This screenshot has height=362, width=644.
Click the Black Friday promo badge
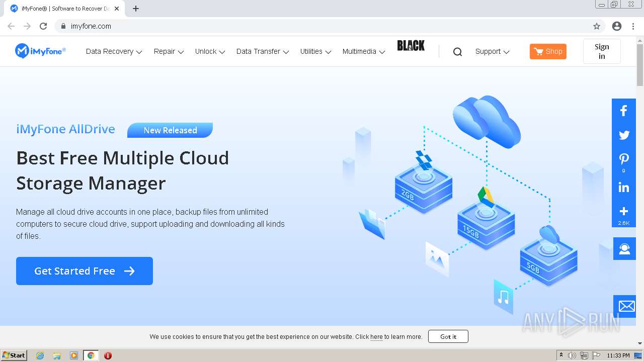[x=411, y=46]
